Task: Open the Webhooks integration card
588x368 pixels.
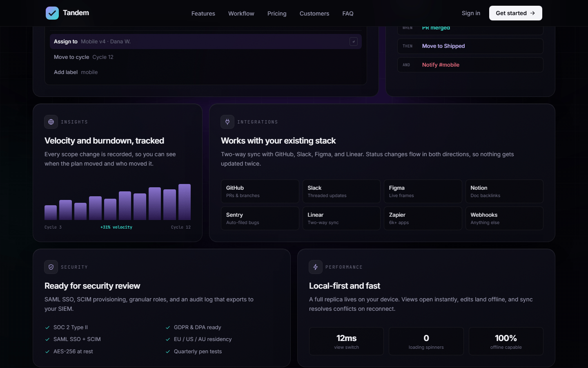Action: tap(504, 218)
